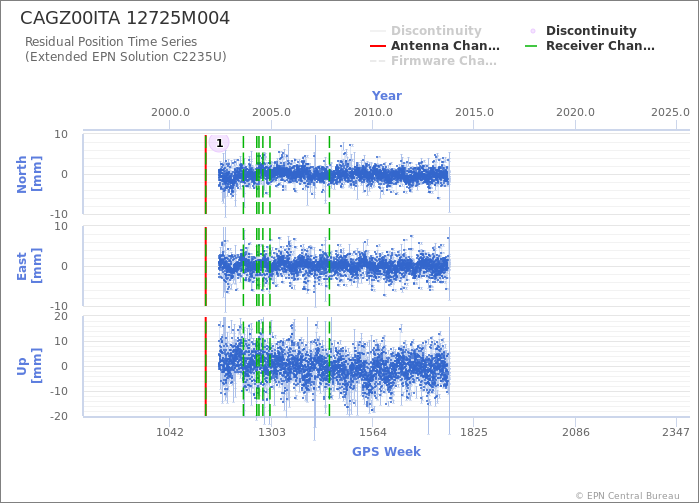Click the red Antenna Change legend line symbol
Viewport: 700px width, 504px height.
[x=378, y=46]
